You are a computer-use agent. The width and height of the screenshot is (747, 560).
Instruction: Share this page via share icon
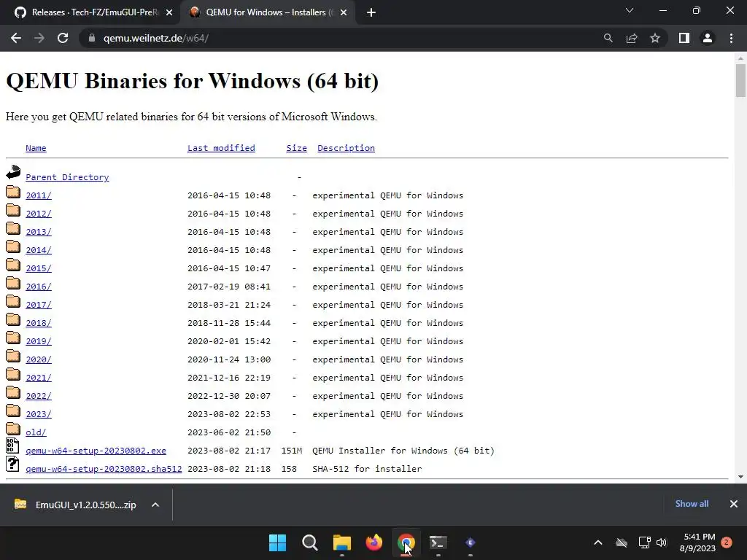point(632,38)
